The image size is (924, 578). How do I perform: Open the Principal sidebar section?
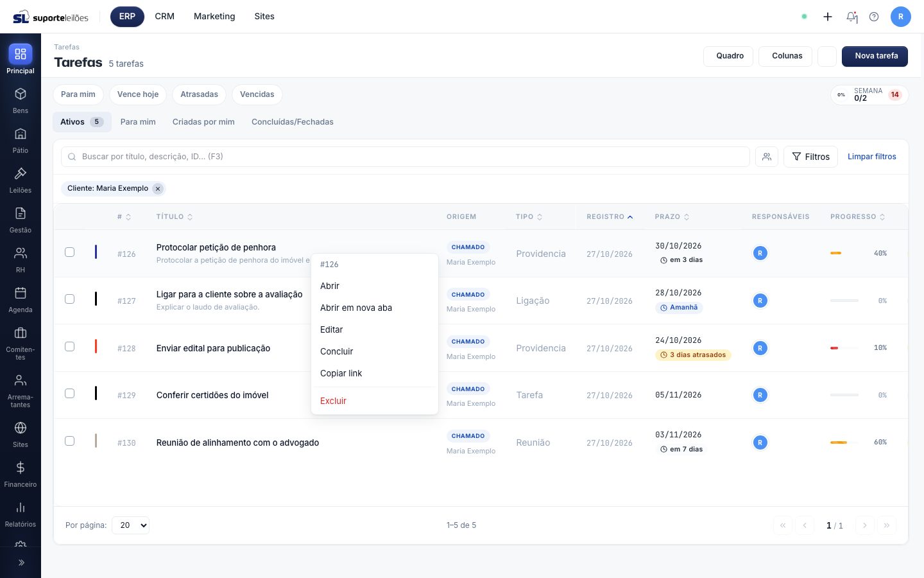[21, 59]
